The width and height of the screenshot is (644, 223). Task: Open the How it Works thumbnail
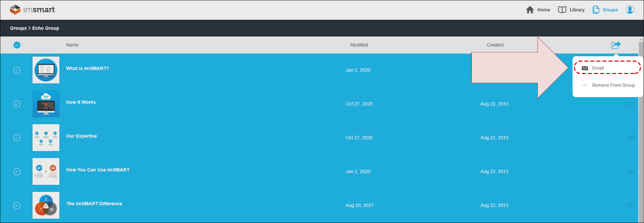tap(46, 104)
